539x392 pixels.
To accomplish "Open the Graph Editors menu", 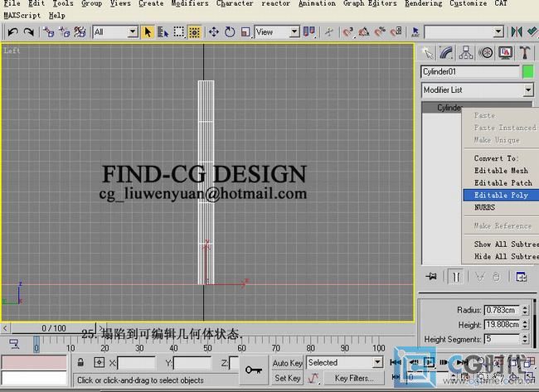I will [370, 3].
